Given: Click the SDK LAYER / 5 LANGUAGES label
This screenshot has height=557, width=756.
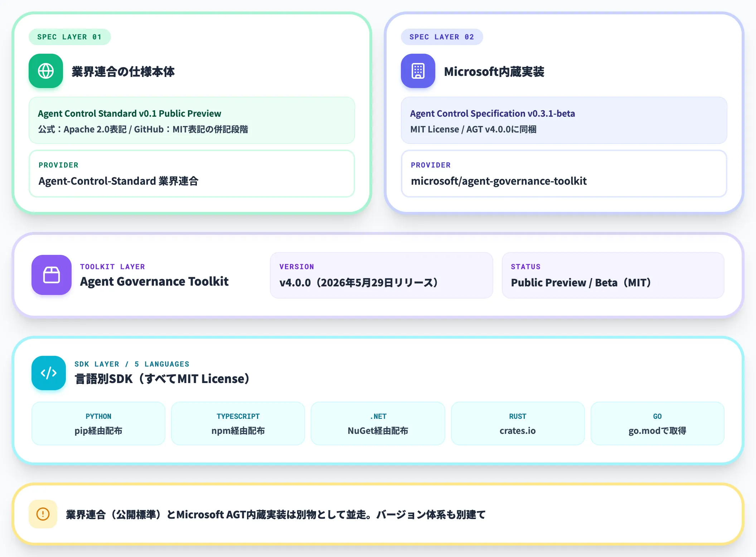Looking at the screenshot, I should pyautogui.click(x=132, y=364).
